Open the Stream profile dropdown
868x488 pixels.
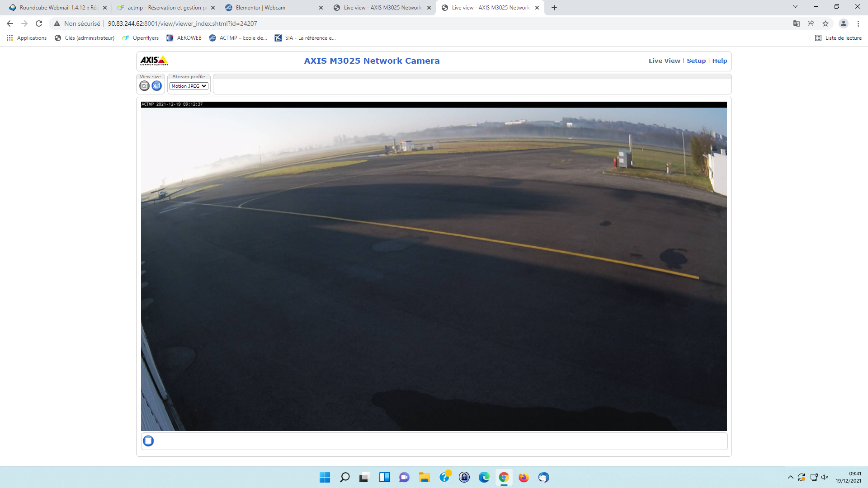(x=189, y=86)
